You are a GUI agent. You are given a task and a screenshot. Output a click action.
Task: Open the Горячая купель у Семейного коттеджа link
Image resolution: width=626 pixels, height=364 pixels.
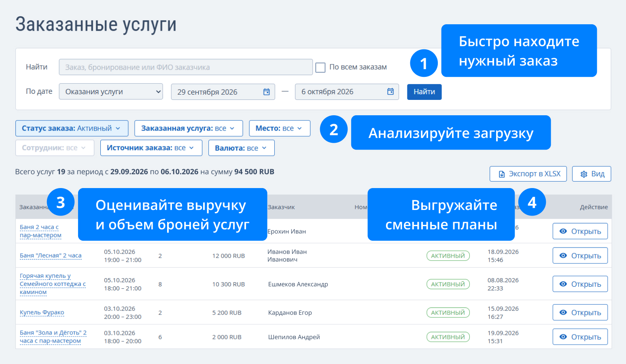53,284
